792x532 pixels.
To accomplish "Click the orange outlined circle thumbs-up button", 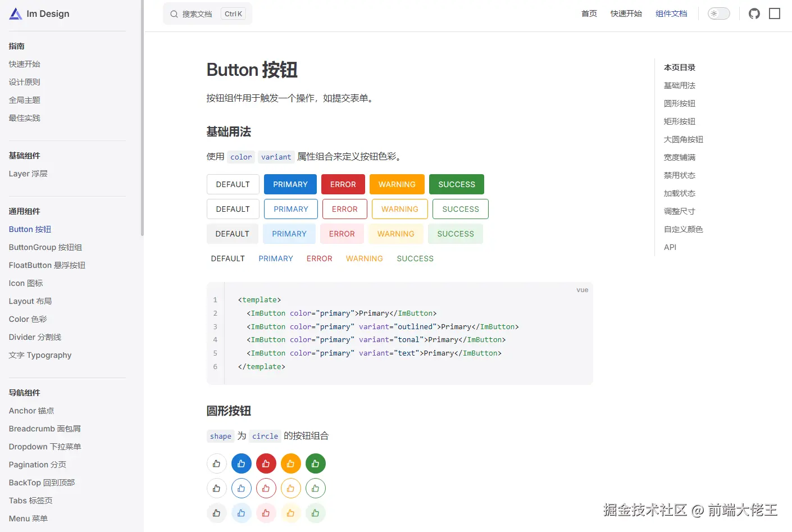I will click(x=291, y=488).
